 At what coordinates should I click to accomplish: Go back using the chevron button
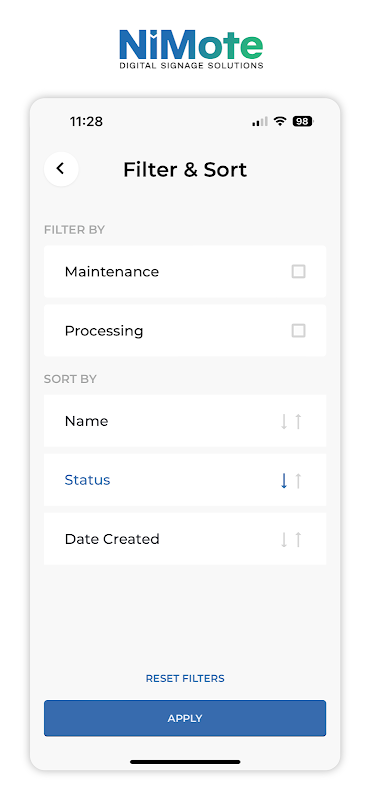61,169
